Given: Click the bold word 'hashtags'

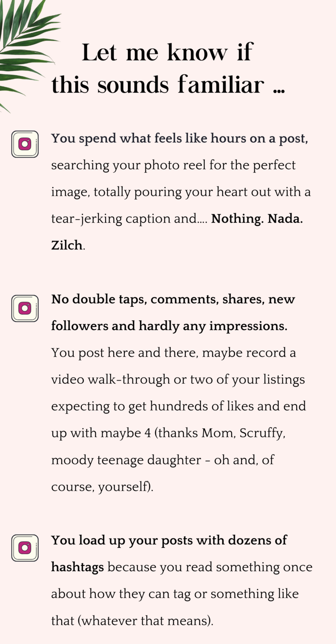Looking at the screenshot, I should (77, 568).
